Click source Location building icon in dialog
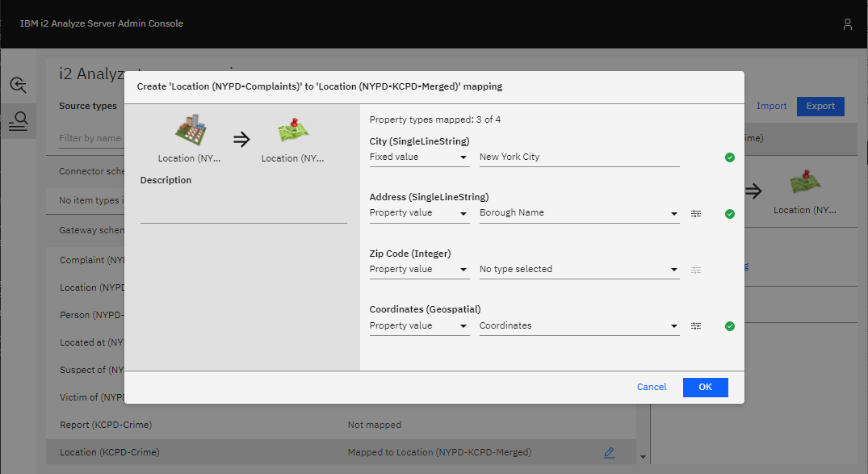Screen dimensions: 868x474 pos(189,132)
